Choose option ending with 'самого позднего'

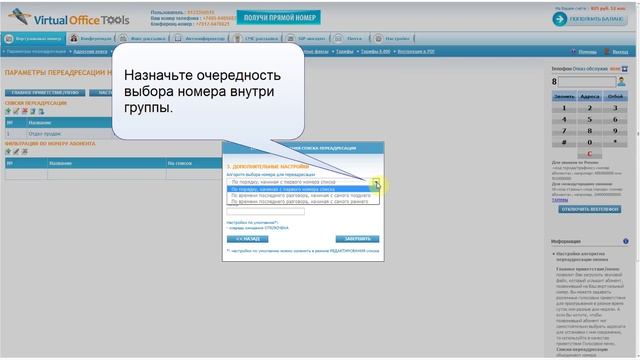pos(302,196)
